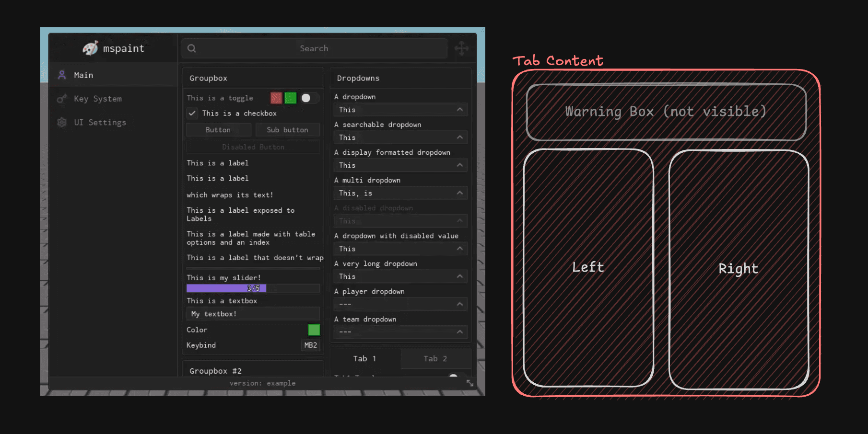Click 'Button' in the Groupbox

(218, 130)
